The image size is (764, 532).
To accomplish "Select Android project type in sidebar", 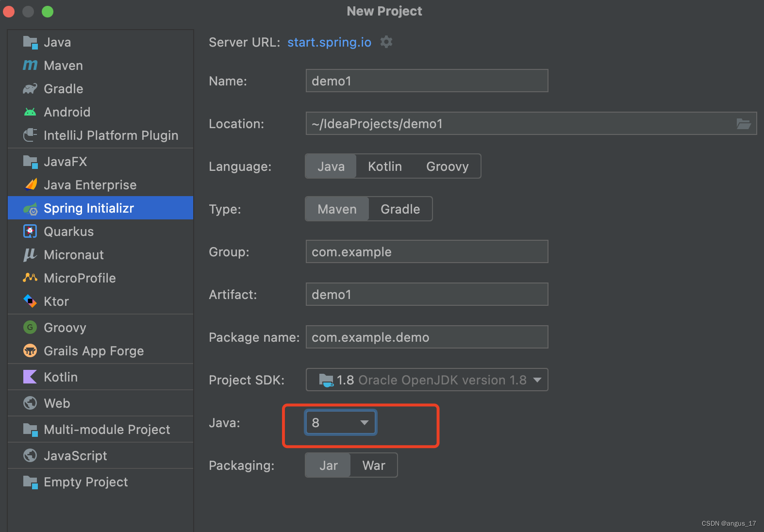I will [100, 112].
